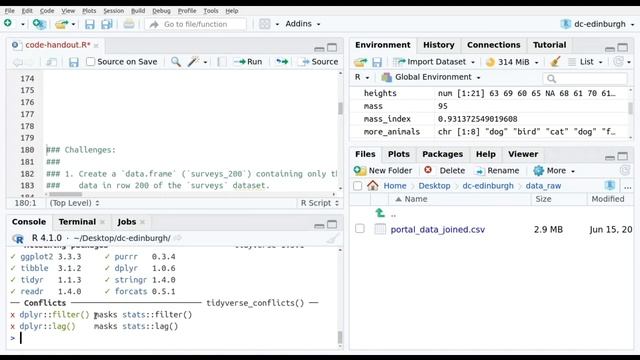Tick the checkbox for portal_data_joined.csv
The image size is (640, 360).
click(360, 229)
